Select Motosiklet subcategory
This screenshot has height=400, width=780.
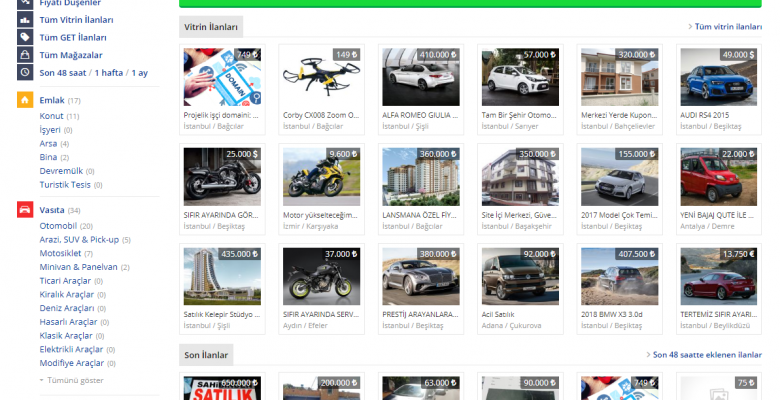click(x=61, y=253)
